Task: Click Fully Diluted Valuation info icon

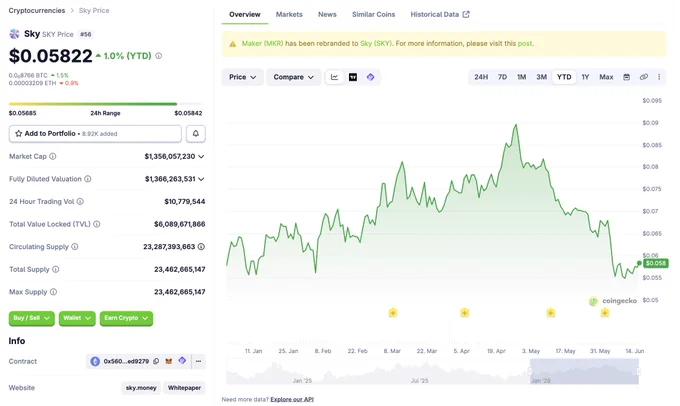Action: [88, 179]
